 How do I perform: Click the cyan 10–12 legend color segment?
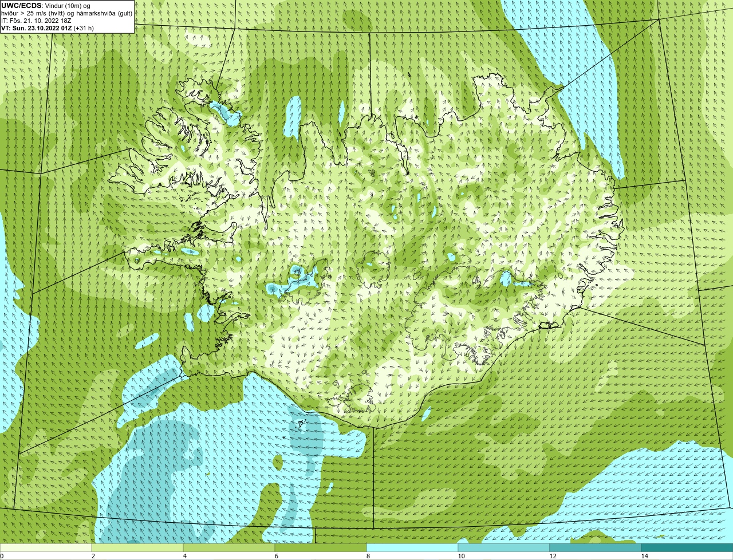click(504, 548)
